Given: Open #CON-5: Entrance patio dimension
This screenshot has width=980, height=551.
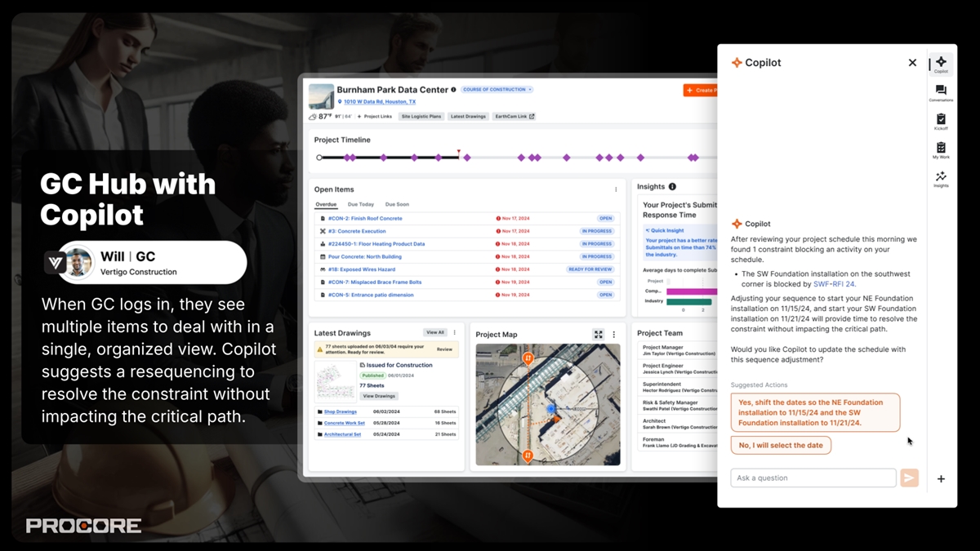Looking at the screenshot, I should [370, 295].
